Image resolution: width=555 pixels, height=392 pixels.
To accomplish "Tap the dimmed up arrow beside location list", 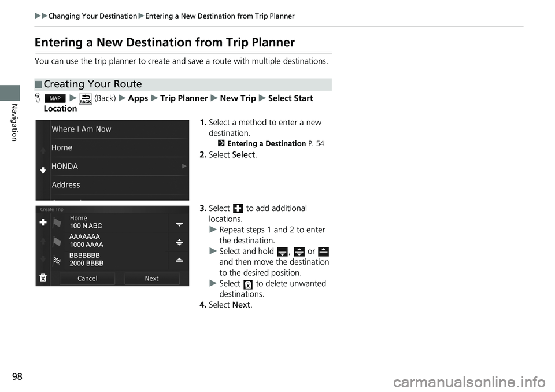I will pos(43,151).
